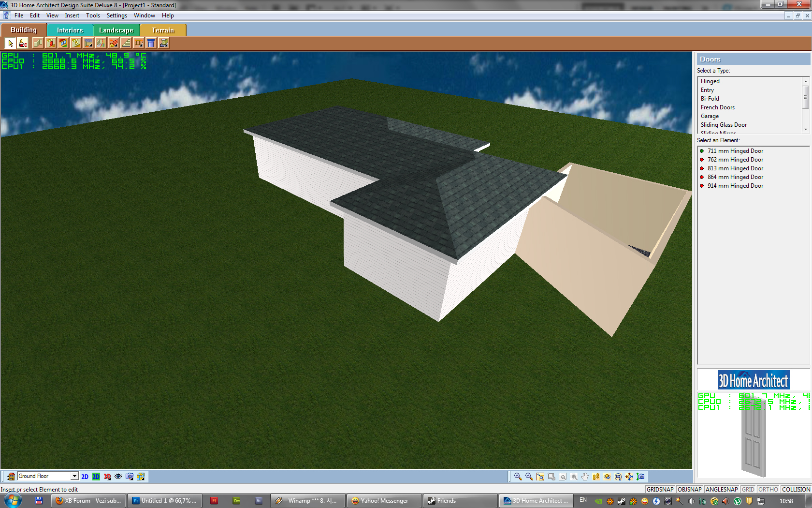The width and height of the screenshot is (812, 508).
Task: Click the Stairs tool icon
Action: (126, 44)
